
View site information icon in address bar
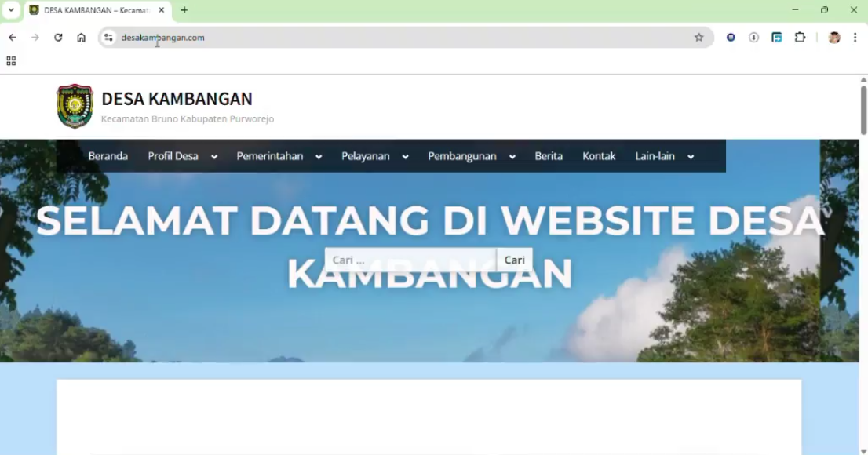coord(109,37)
